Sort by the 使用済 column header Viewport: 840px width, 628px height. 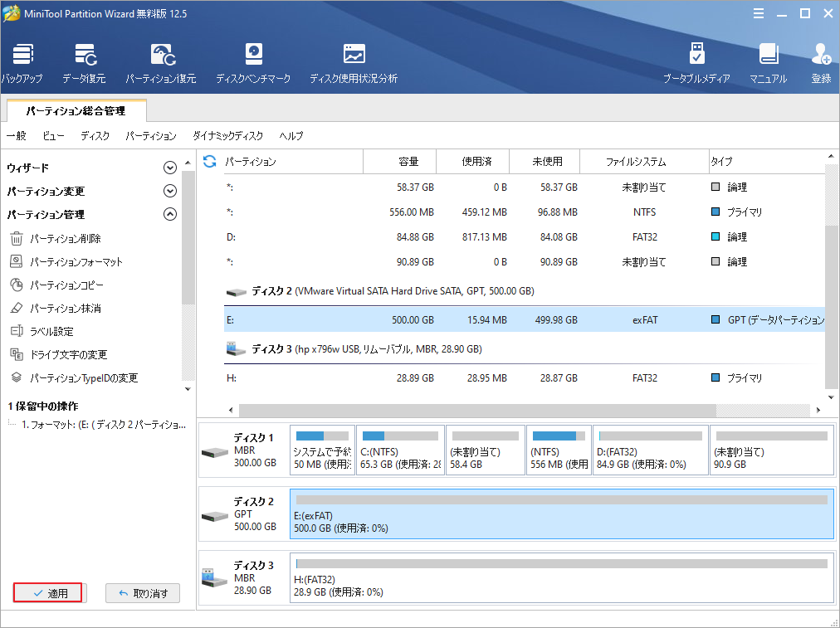point(473,162)
